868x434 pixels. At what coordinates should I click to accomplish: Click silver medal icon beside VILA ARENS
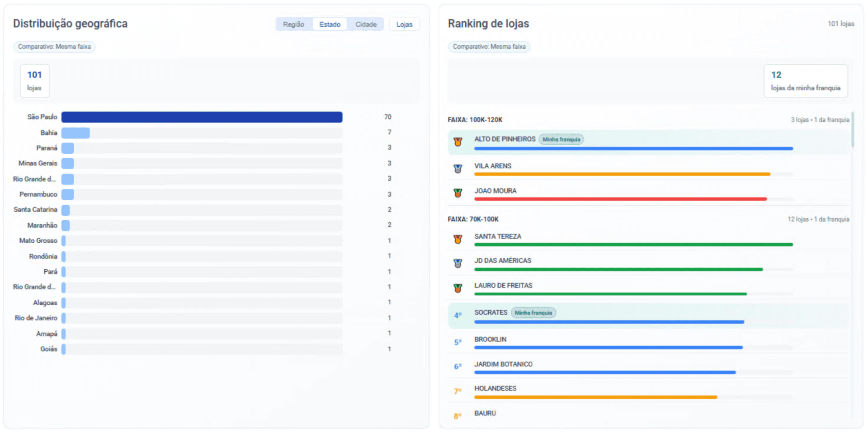(x=458, y=169)
